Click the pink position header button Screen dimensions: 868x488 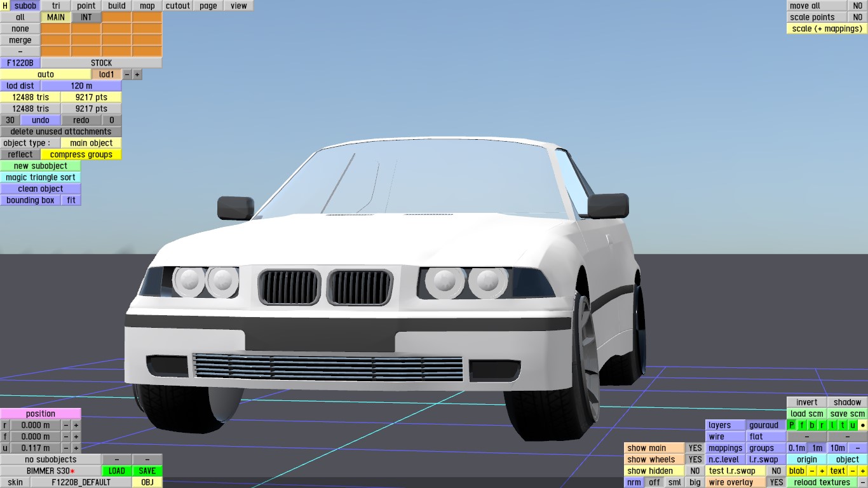41,414
